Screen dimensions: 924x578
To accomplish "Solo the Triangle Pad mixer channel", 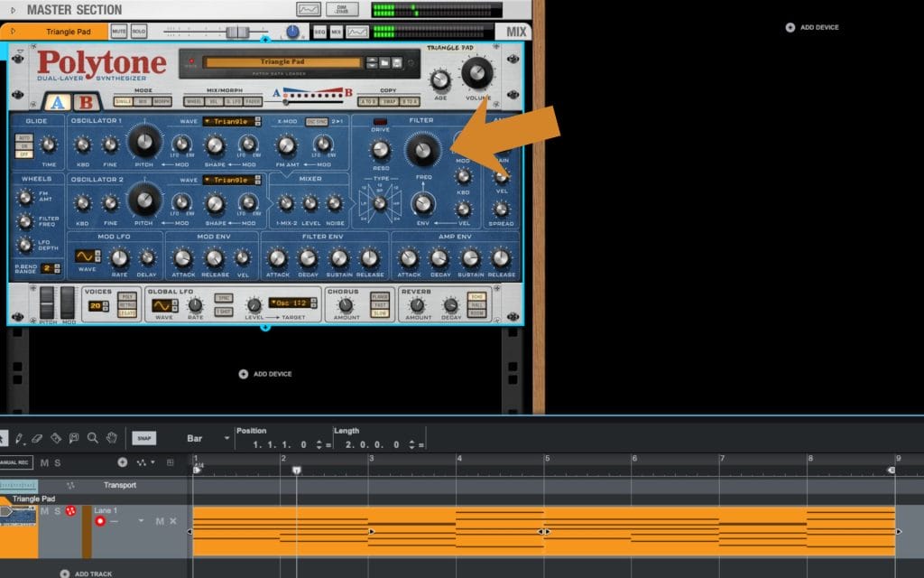I will pos(139,32).
